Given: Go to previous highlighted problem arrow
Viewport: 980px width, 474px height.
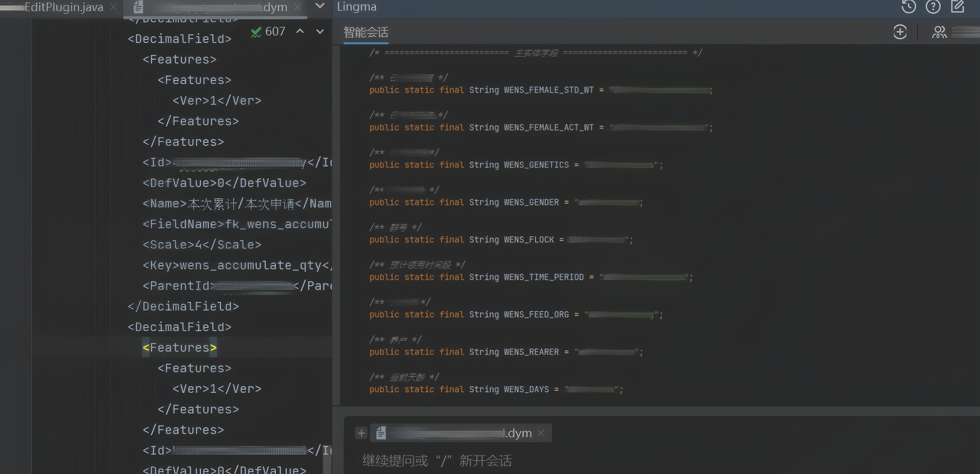Looking at the screenshot, I should (300, 31).
